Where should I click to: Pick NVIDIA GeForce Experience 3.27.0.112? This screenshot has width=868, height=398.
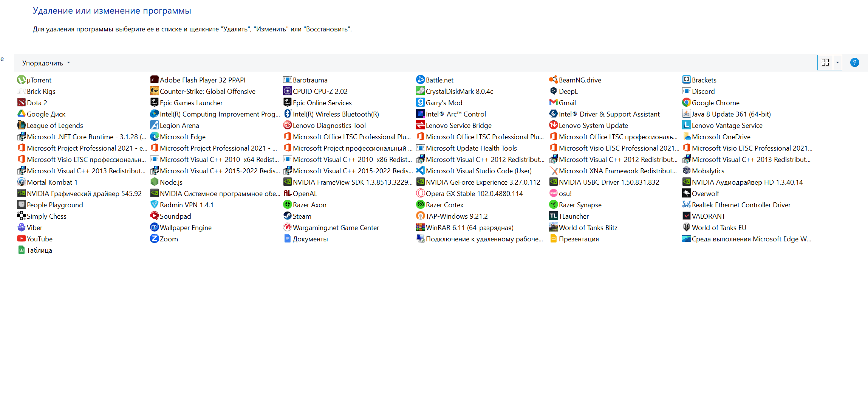tap(478, 182)
